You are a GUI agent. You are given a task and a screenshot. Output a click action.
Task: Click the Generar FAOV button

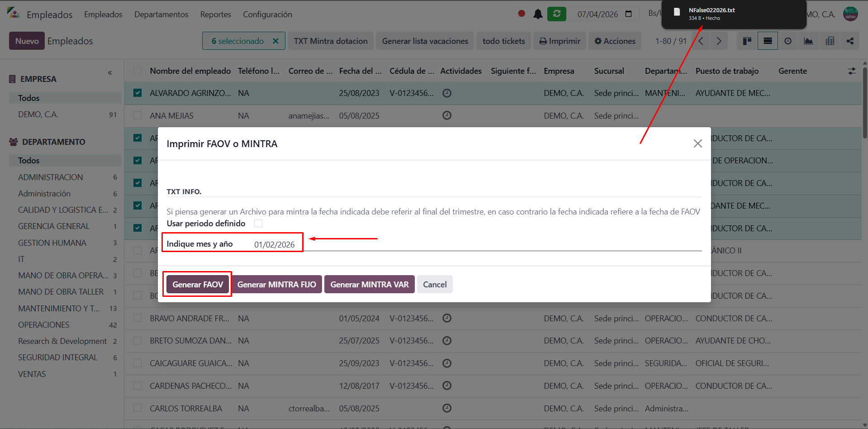pos(198,285)
